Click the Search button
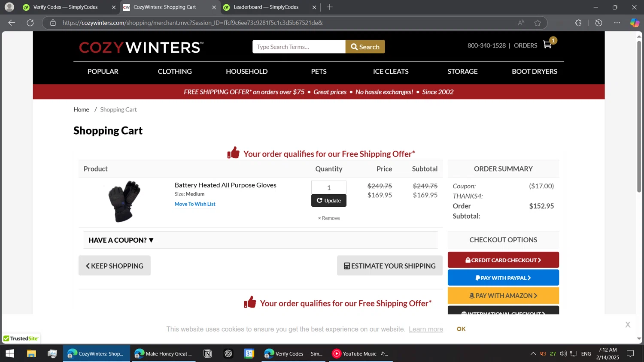The image size is (644, 362). tap(365, 47)
